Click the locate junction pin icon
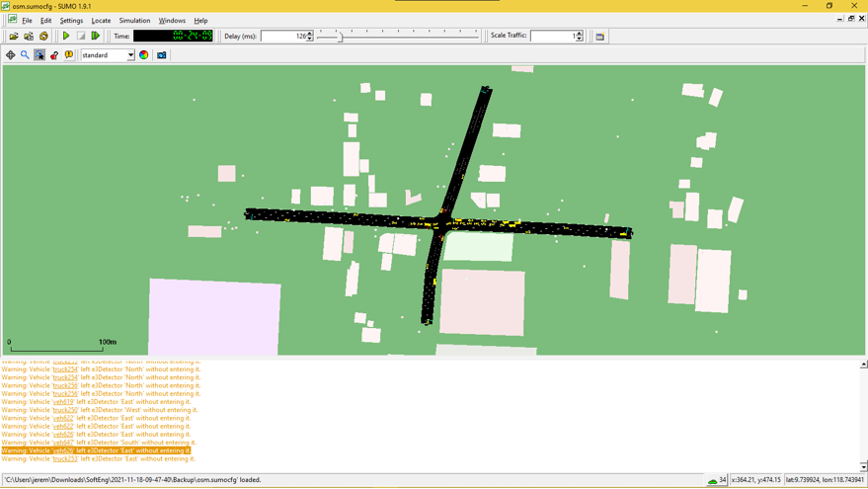Viewport: 868px width, 489px height. pos(54,55)
